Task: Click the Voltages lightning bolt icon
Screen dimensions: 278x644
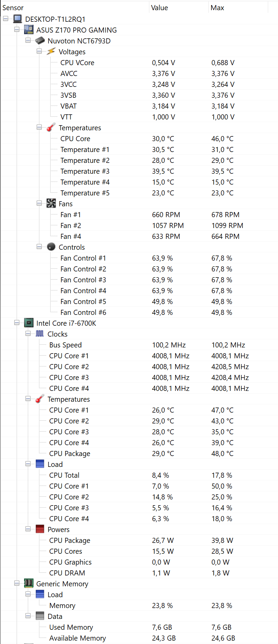Action: pos(51,52)
